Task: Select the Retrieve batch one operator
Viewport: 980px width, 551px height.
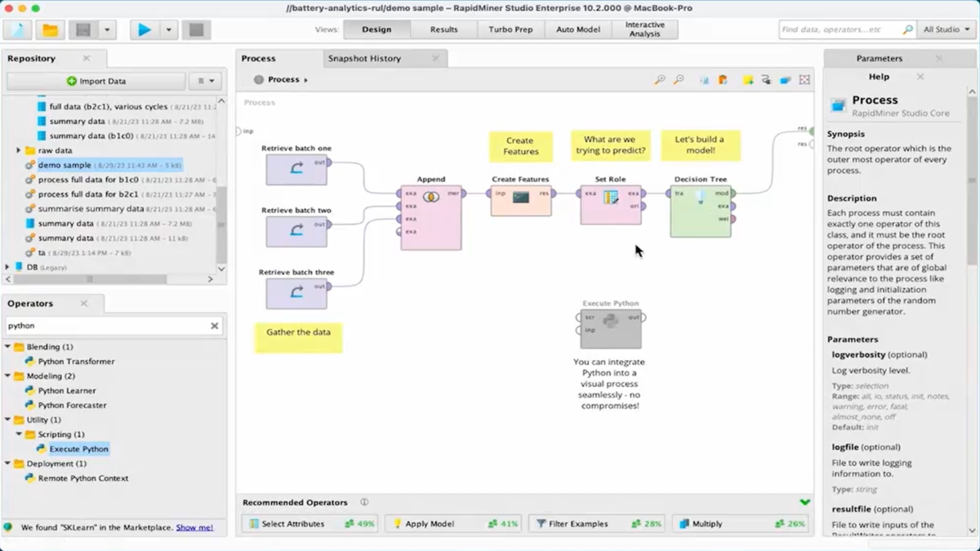Action: pyautogui.click(x=296, y=170)
